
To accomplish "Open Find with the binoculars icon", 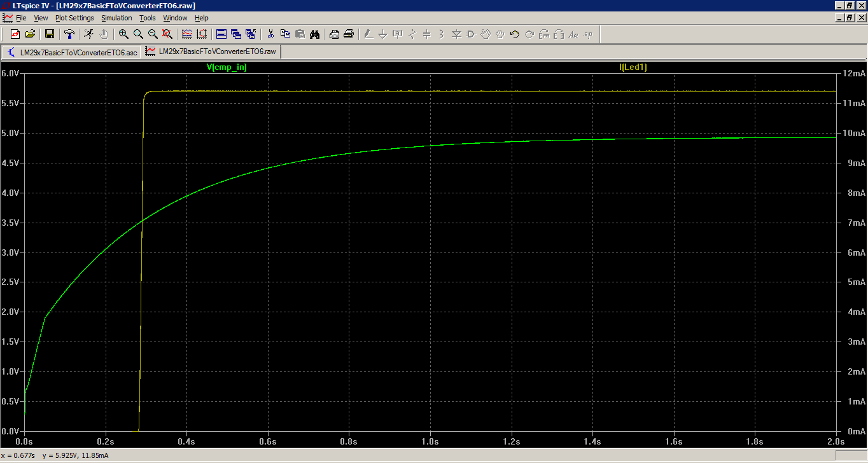I will (x=314, y=34).
